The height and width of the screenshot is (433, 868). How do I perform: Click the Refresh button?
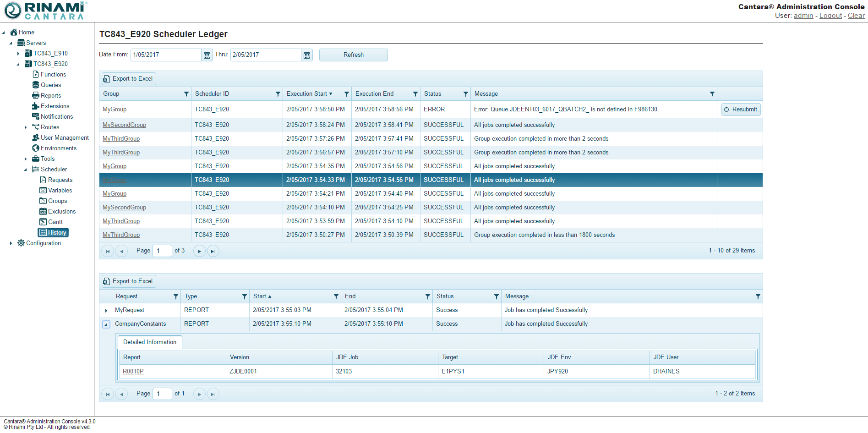coord(353,55)
